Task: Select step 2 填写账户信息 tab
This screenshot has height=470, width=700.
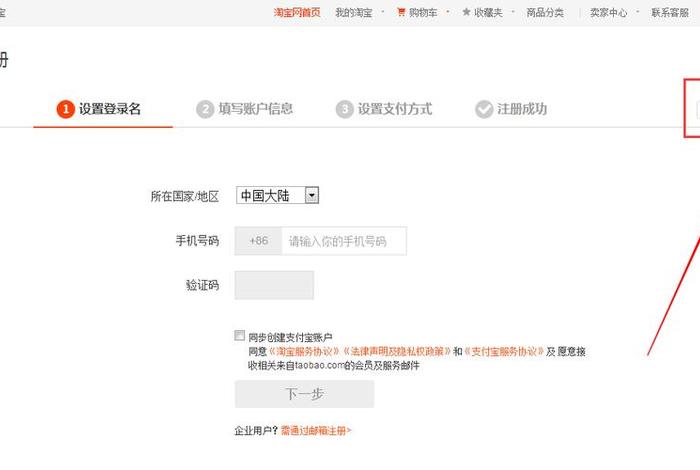Action: pyautogui.click(x=244, y=109)
